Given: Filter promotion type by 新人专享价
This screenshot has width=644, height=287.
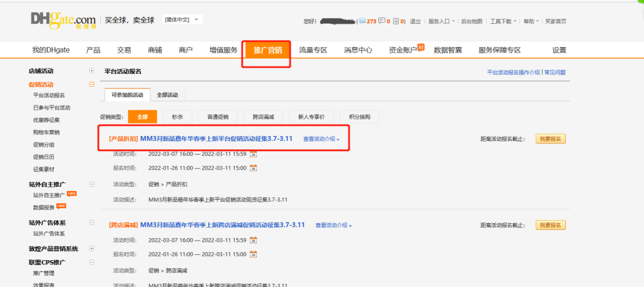Looking at the screenshot, I should [311, 117].
